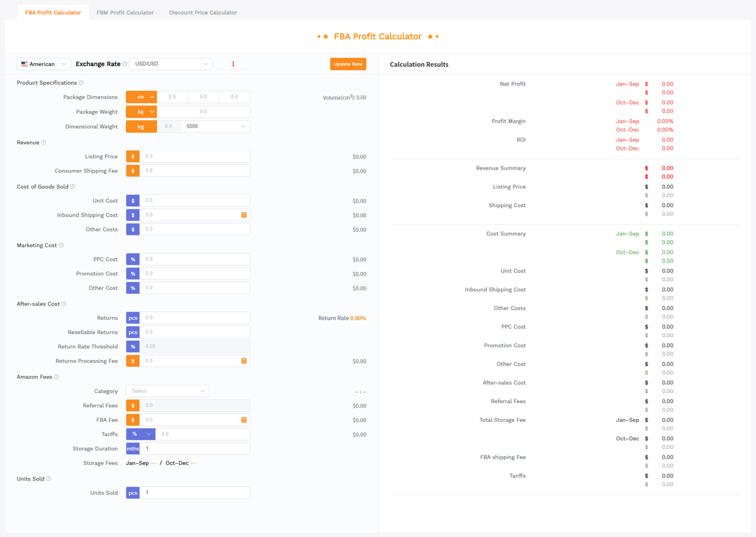Switch to the FBM Profit Calculator tab

click(125, 12)
